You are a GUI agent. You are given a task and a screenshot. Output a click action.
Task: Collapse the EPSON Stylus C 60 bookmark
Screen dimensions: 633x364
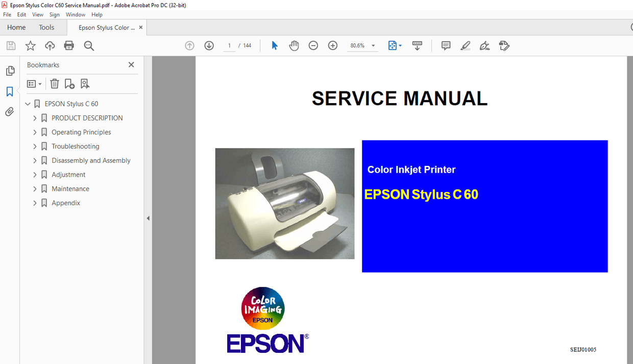point(28,103)
